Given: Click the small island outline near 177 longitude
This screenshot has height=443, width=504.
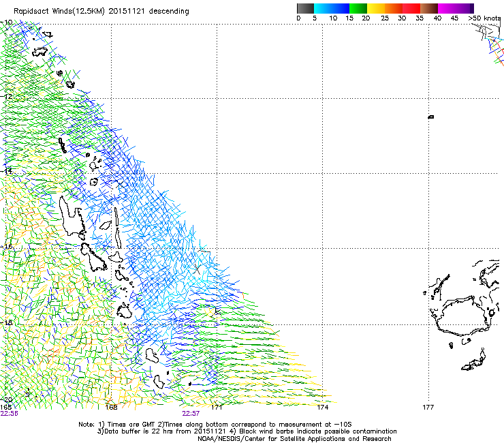Looking at the screenshot, I should pyautogui.click(x=431, y=117).
